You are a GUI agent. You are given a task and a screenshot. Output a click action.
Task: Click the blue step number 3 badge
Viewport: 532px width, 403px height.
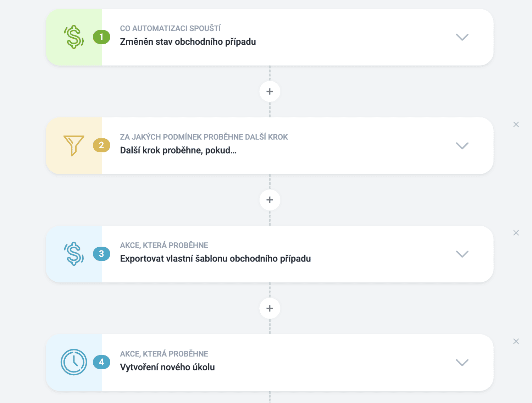coord(101,254)
